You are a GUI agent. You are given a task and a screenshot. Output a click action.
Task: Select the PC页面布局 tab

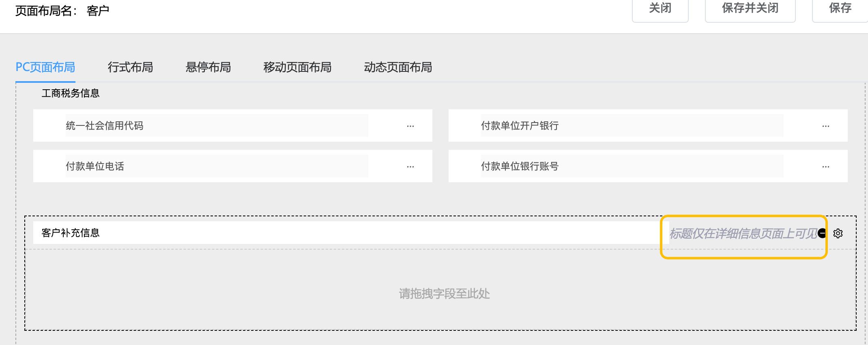[x=45, y=67]
